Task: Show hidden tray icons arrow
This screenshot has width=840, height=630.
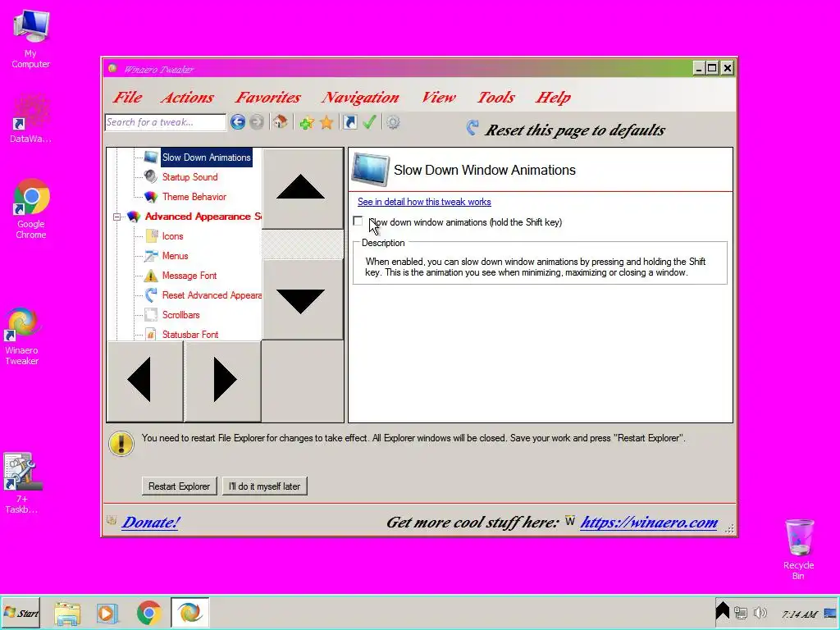Action: [723, 610]
